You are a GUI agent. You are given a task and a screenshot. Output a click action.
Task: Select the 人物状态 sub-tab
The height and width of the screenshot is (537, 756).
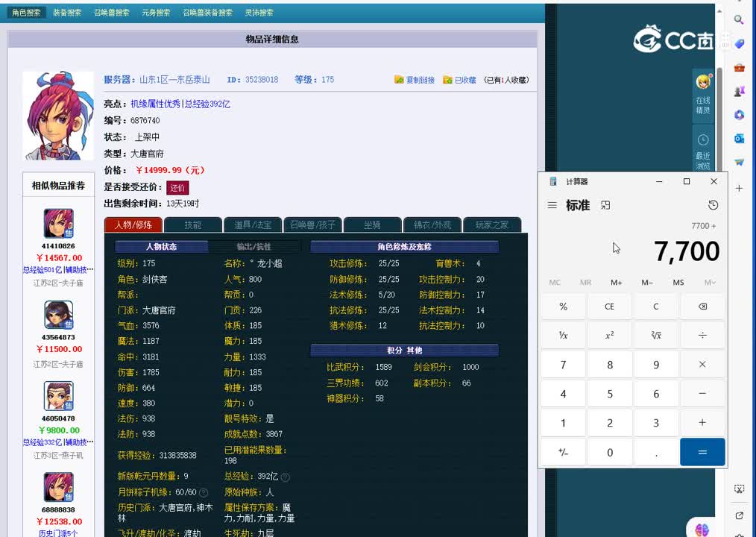[x=162, y=247]
